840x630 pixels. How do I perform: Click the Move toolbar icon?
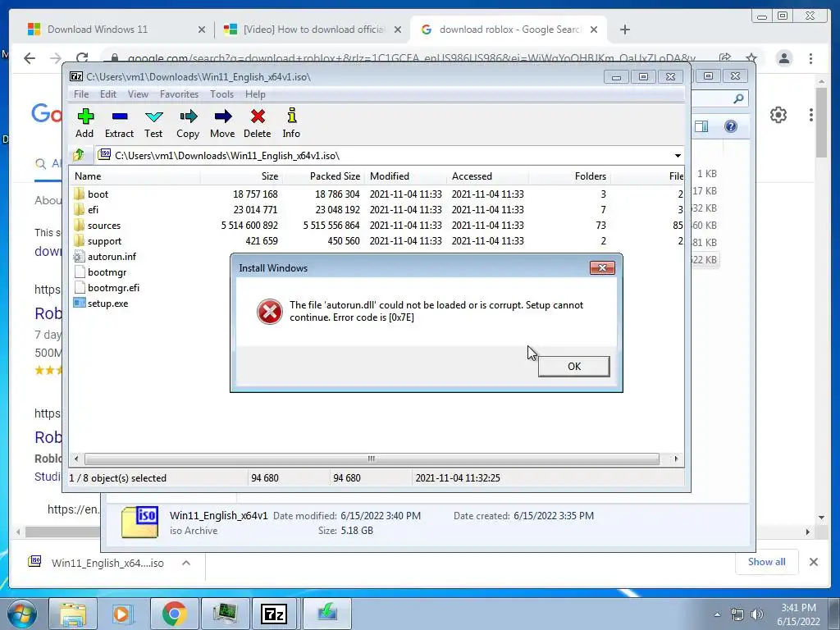[x=222, y=123]
